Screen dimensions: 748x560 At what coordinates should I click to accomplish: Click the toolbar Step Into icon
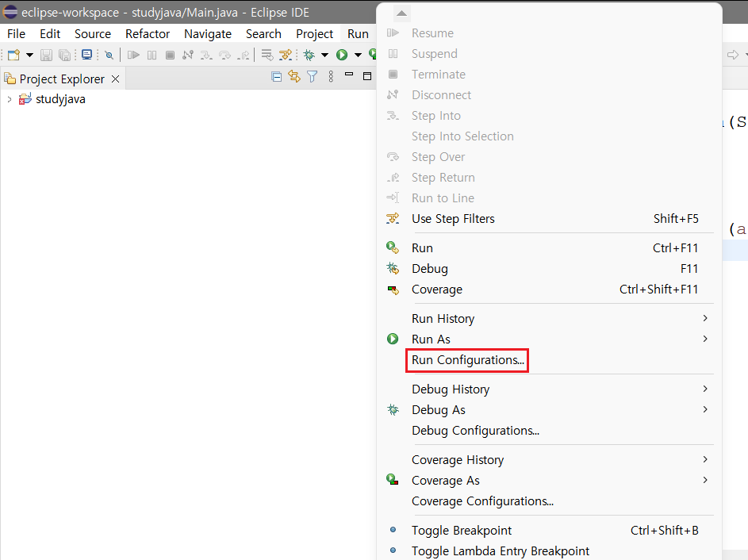[206, 56]
